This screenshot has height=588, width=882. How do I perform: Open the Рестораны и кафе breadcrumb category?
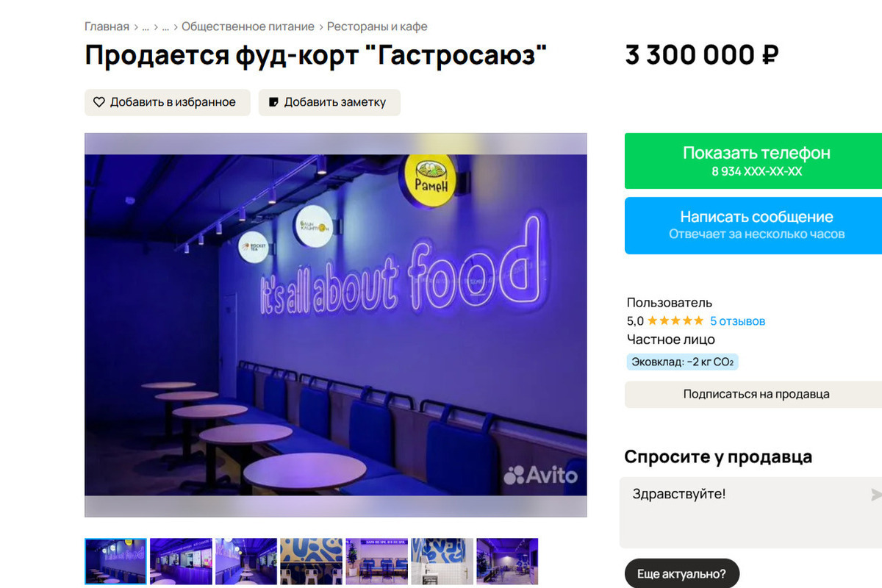pyautogui.click(x=377, y=26)
